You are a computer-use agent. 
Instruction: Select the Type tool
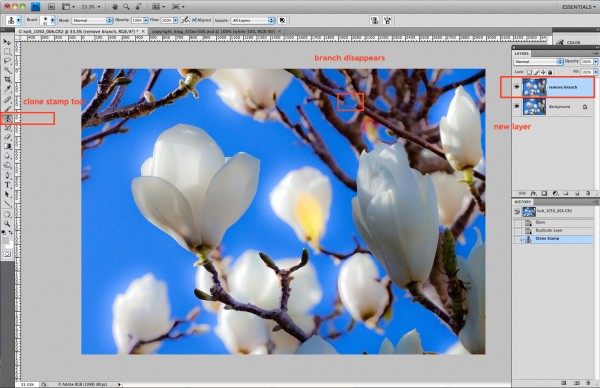click(x=7, y=185)
